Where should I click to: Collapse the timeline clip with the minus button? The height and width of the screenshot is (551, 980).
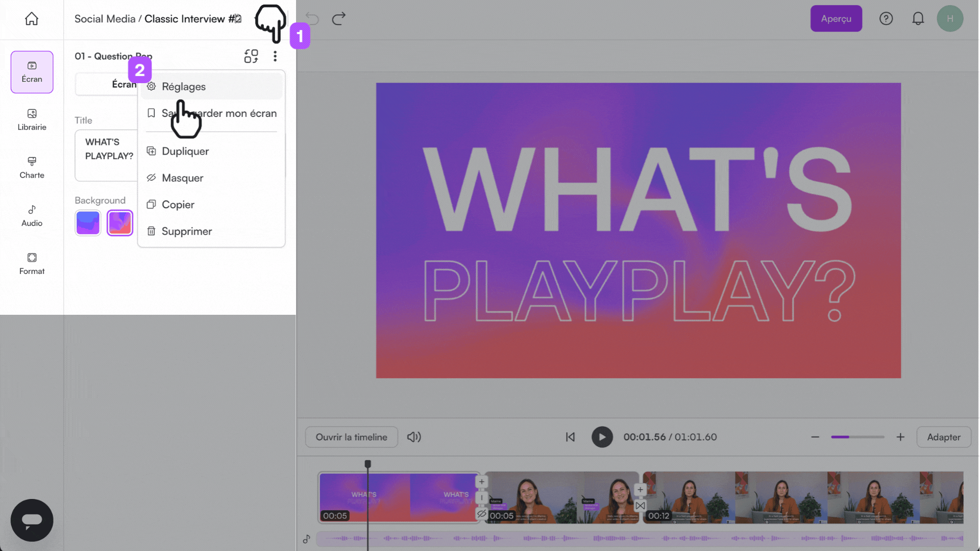coord(481,497)
